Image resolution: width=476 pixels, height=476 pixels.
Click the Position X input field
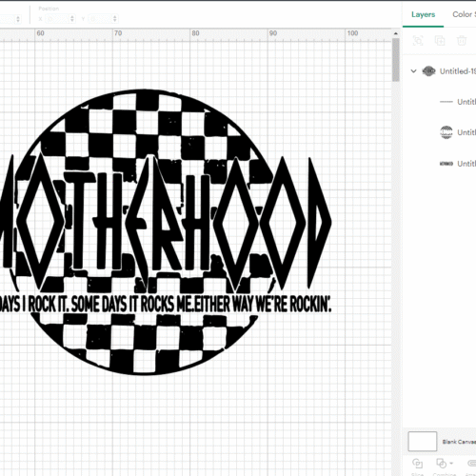tap(57, 19)
